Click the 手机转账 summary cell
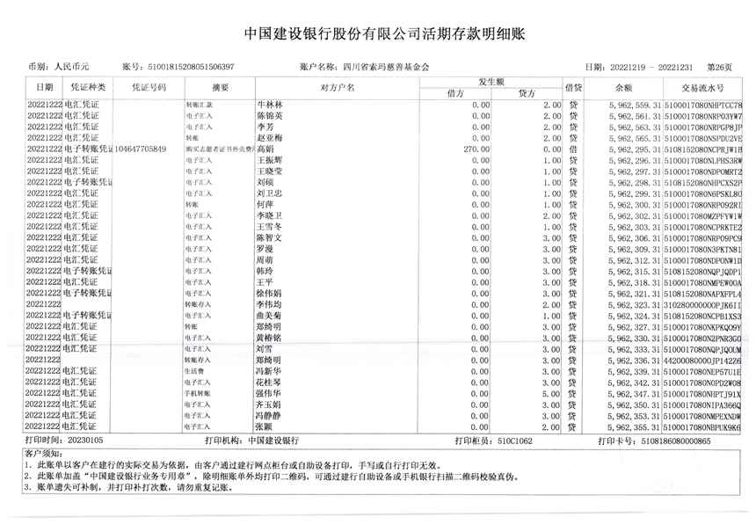Image resolution: width=756 pixels, height=532 pixels. coord(197,394)
